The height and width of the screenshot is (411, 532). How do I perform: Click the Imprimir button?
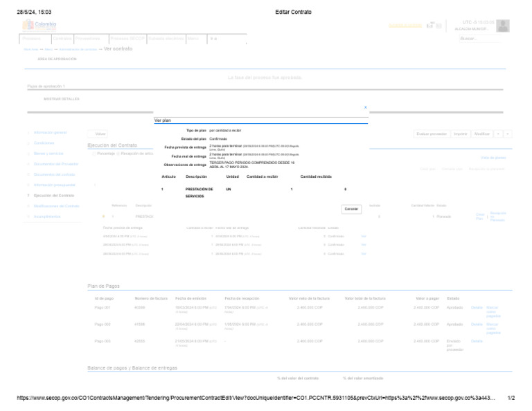point(461,134)
